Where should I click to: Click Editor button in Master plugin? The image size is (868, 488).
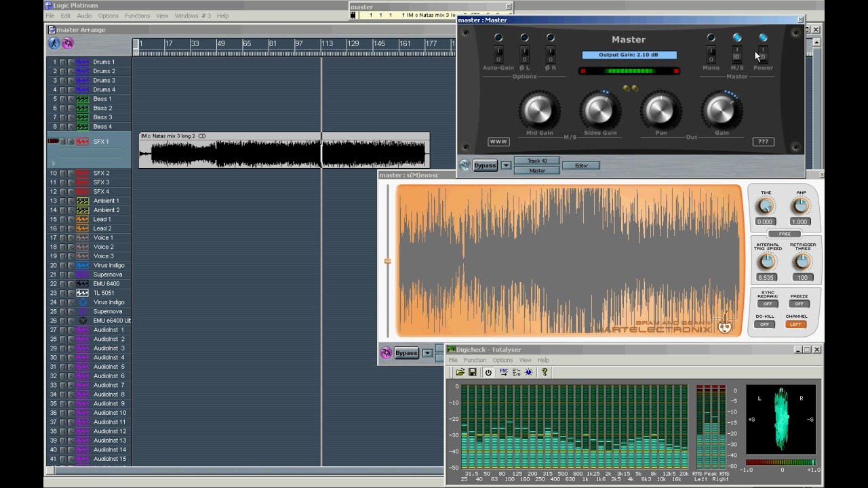[x=581, y=165]
